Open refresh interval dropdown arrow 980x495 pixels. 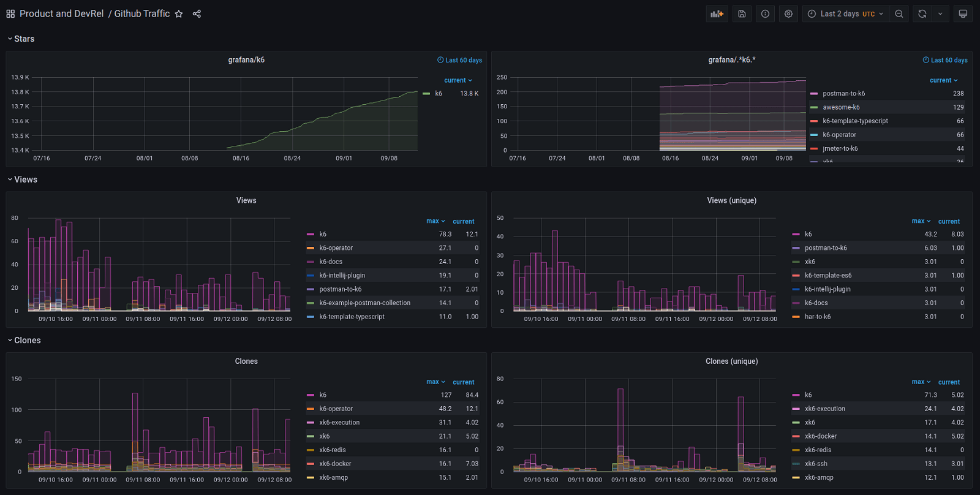tap(940, 13)
